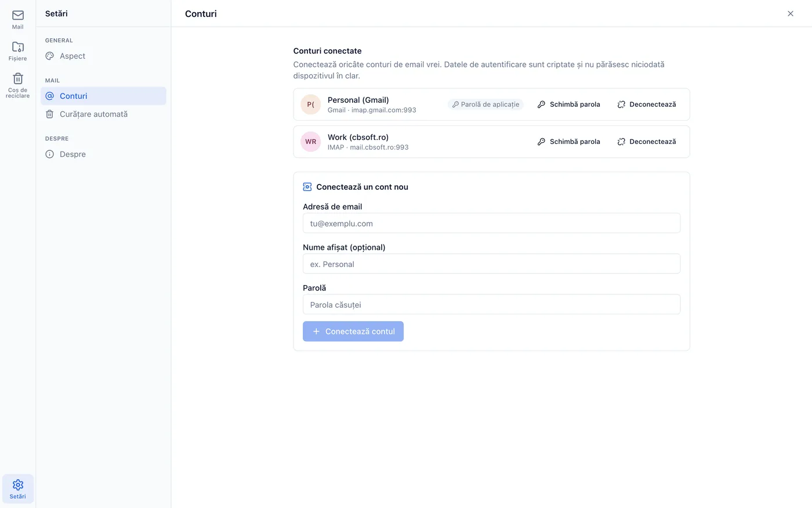Click key icon in Work Schimbă parola
Image resolution: width=812 pixels, height=508 pixels.
click(541, 142)
